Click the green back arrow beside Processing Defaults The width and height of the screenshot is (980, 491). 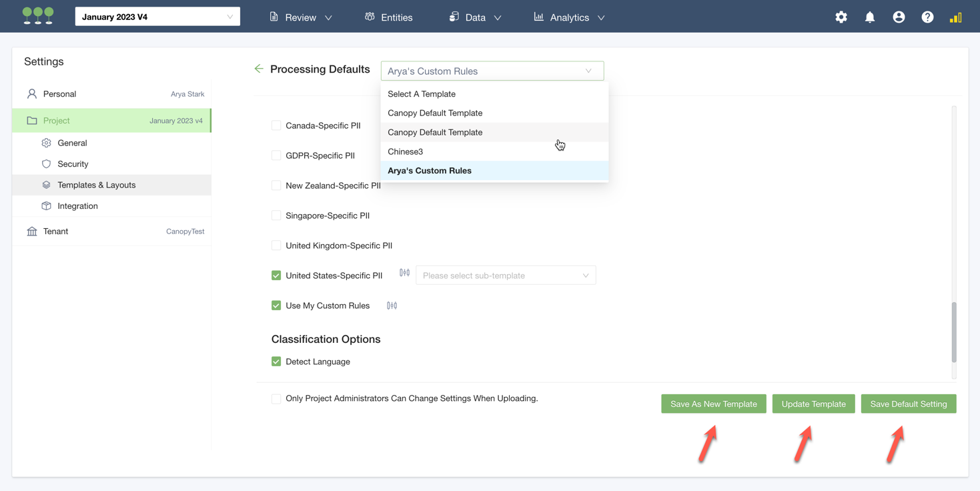tap(259, 69)
